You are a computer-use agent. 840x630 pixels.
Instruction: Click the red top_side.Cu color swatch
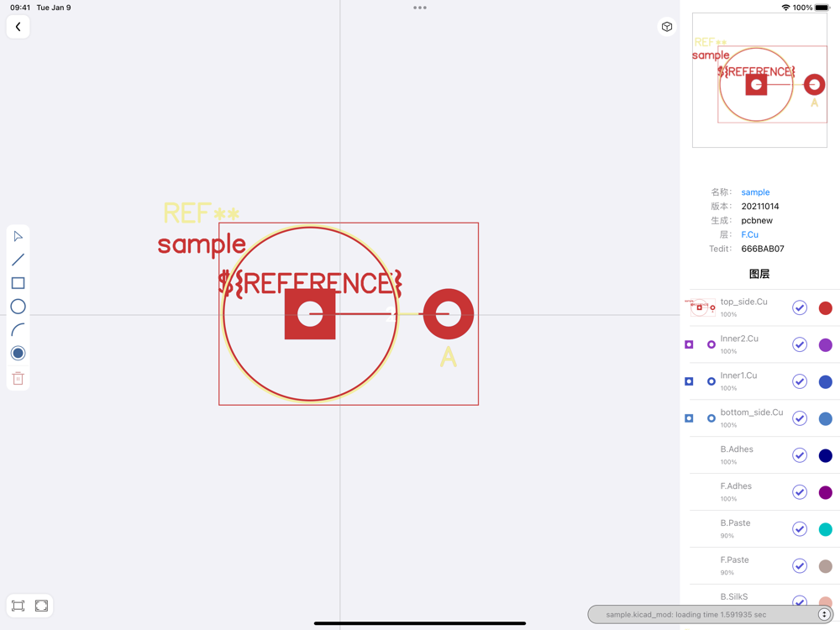tap(826, 308)
